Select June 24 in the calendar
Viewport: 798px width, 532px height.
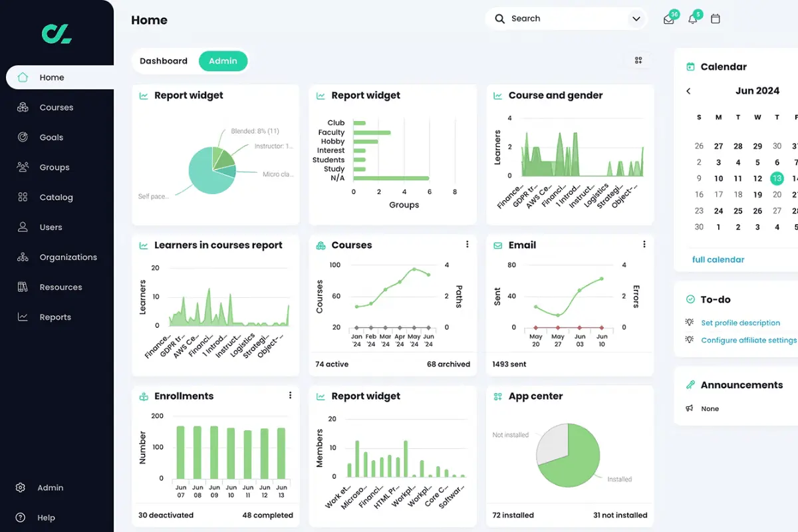pos(718,211)
